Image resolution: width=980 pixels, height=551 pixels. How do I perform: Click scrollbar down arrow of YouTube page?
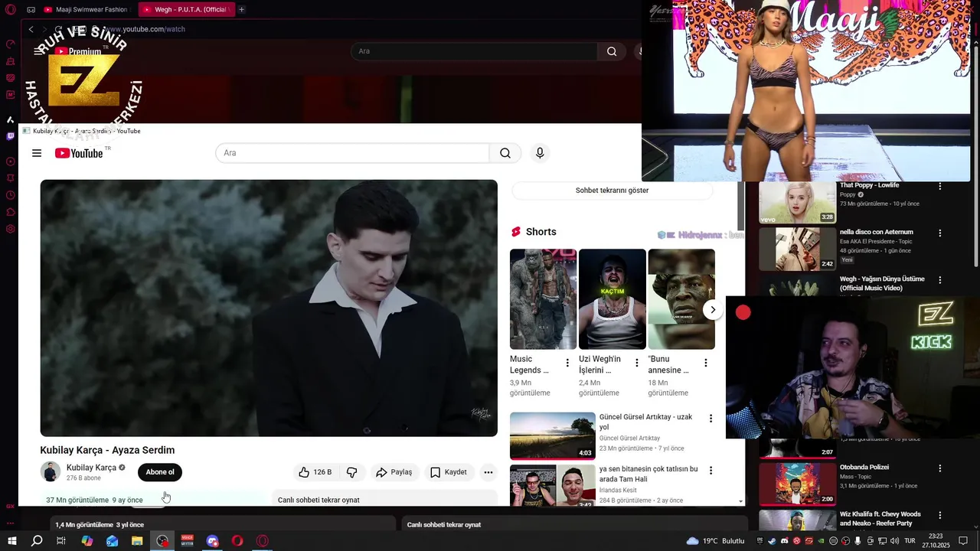[740, 501]
